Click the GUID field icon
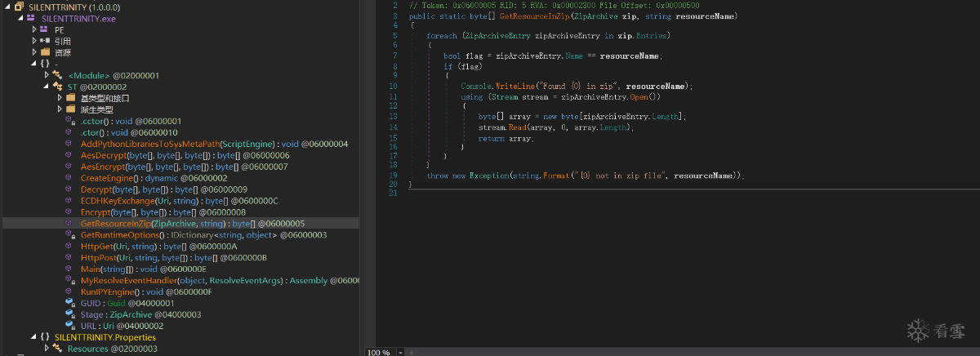 coord(71,303)
